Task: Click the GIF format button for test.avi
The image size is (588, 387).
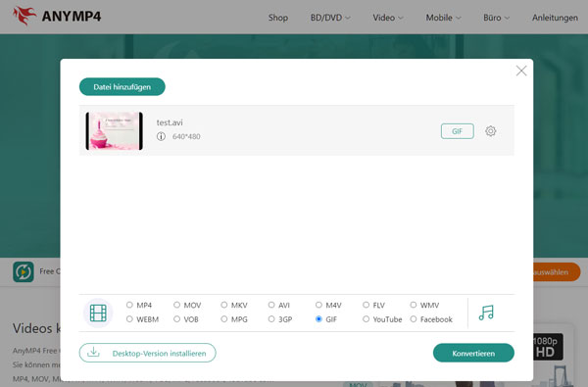Action: [x=457, y=131]
